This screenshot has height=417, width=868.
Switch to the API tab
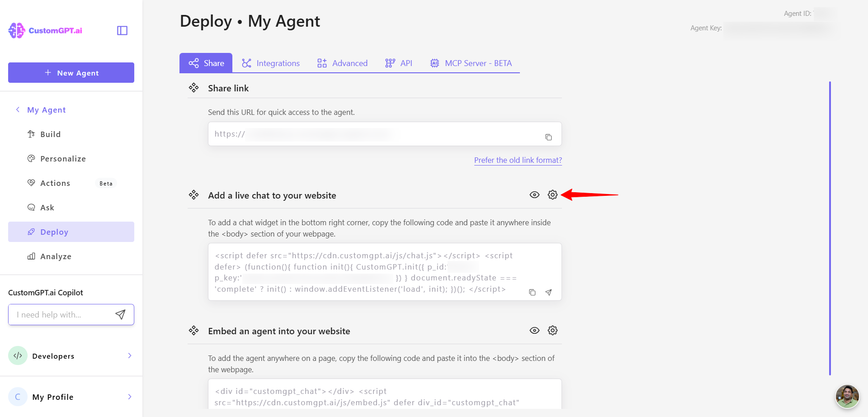(x=398, y=63)
